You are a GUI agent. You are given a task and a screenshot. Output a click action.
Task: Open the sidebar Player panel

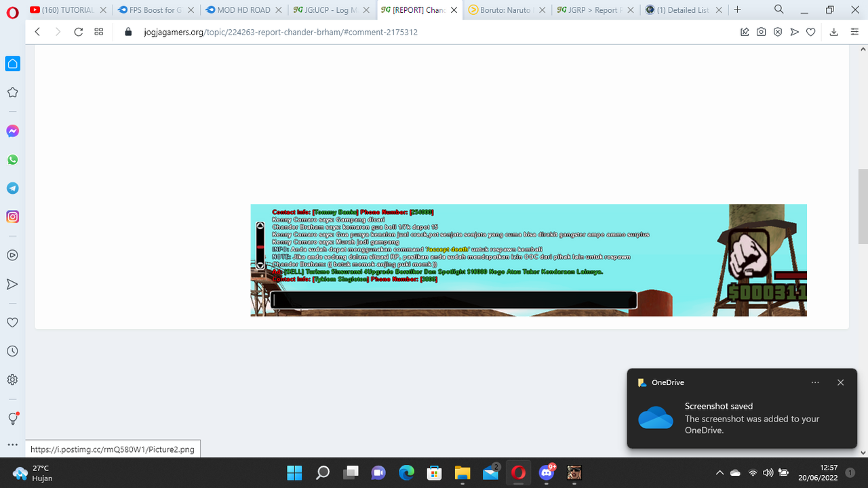point(12,256)
